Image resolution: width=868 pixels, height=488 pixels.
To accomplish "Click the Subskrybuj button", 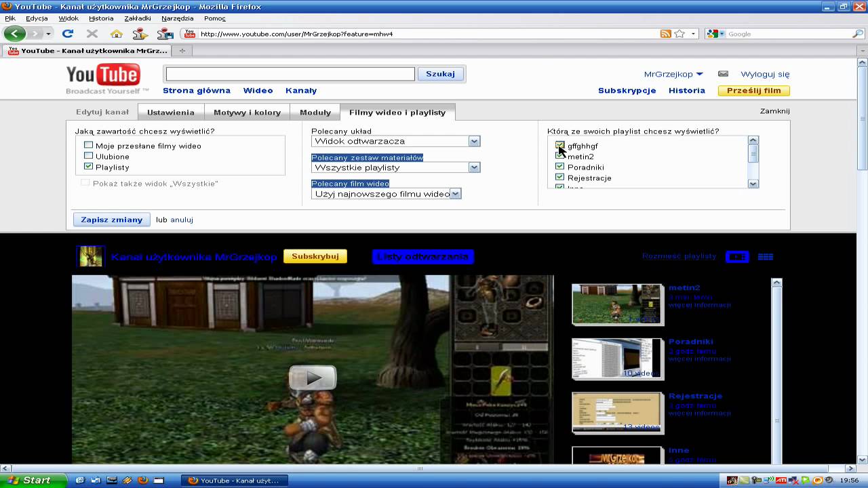I will point(315,256).
